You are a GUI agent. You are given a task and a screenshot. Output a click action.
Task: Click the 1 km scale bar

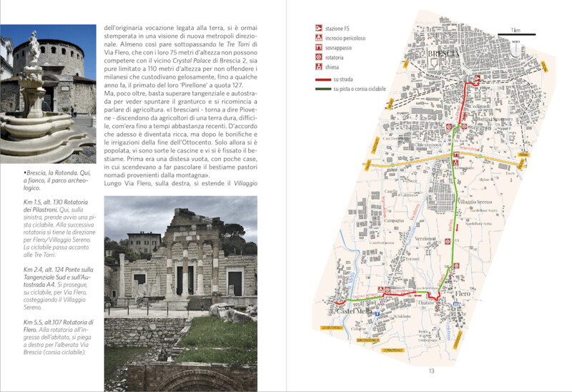pos(516,34)
